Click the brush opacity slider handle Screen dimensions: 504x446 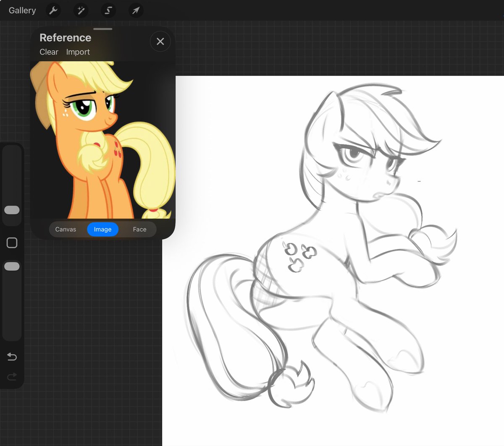click(12, 266)
